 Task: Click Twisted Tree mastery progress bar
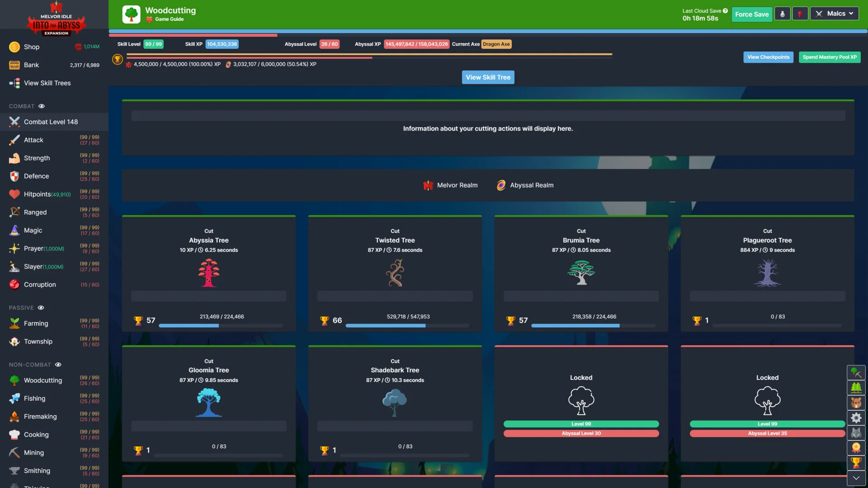click(407, 325)
